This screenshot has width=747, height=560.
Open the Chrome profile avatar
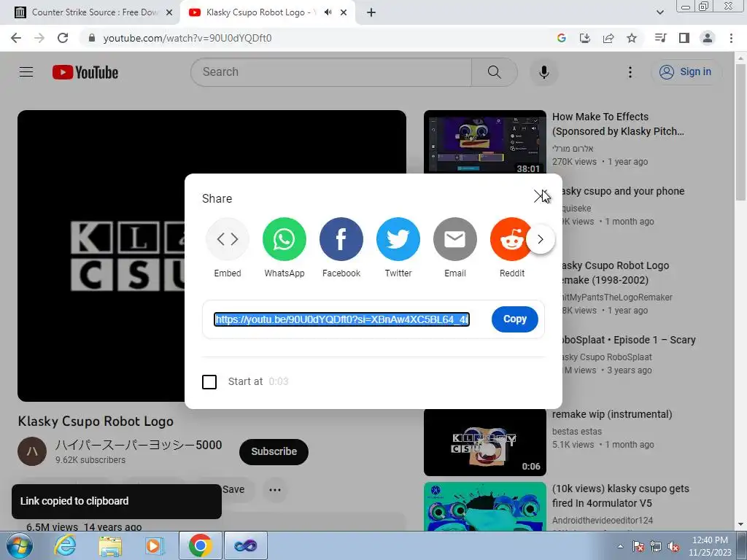(708, 38)
